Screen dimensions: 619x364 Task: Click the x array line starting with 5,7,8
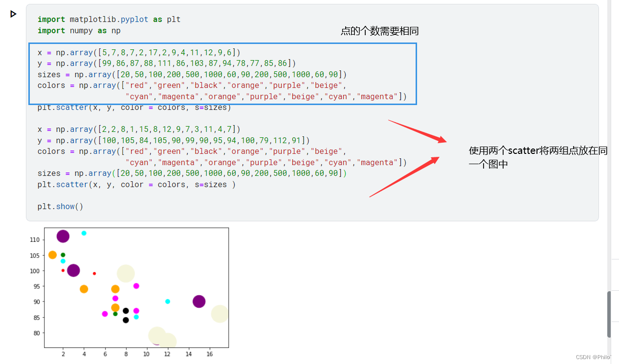coord(139,52)
